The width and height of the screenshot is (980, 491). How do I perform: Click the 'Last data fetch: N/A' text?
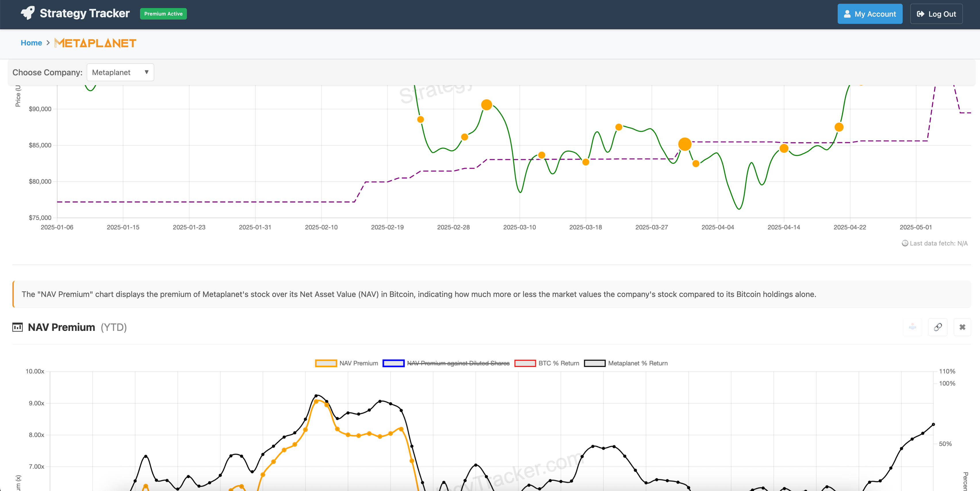[939, 243]
